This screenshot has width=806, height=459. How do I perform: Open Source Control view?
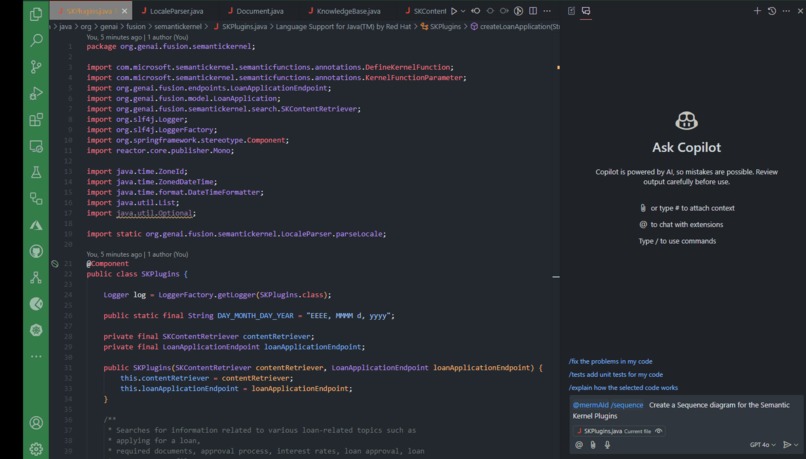pyautogui.click(x=36, y=67)
